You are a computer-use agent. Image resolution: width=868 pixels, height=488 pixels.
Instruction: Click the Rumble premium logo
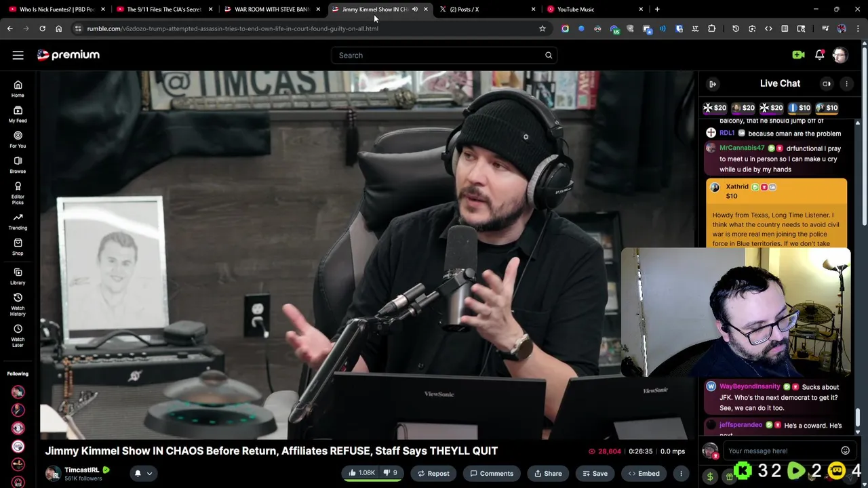tap(68, 55)
